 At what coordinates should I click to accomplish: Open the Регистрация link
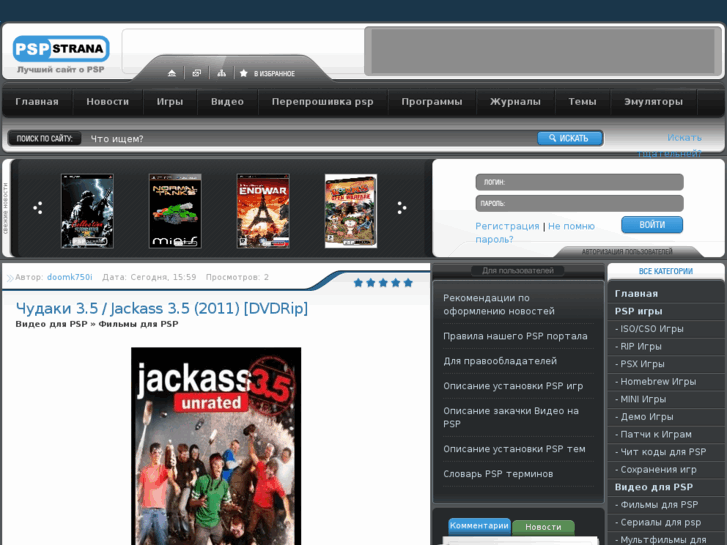507,226
